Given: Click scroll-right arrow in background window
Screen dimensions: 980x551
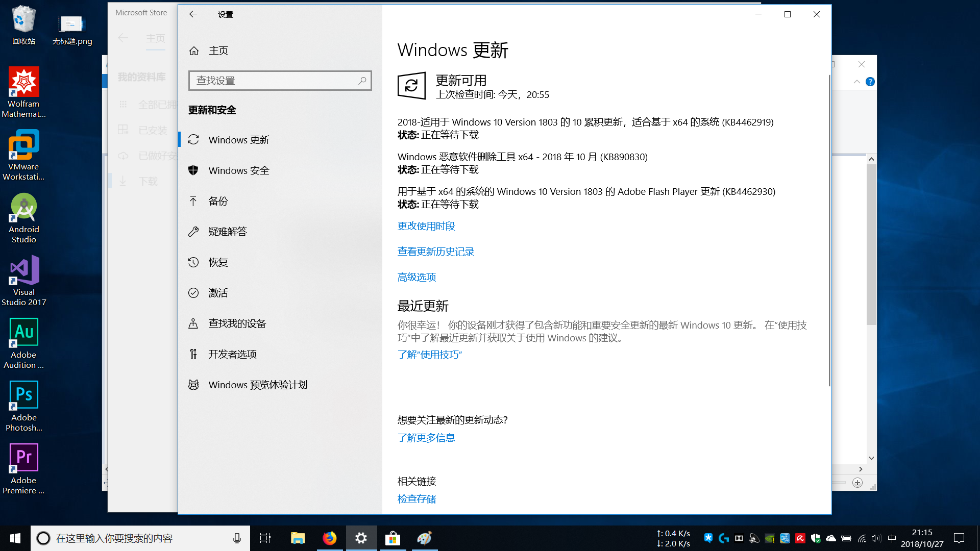Looking at the screenshot, I should pos(861,469).
